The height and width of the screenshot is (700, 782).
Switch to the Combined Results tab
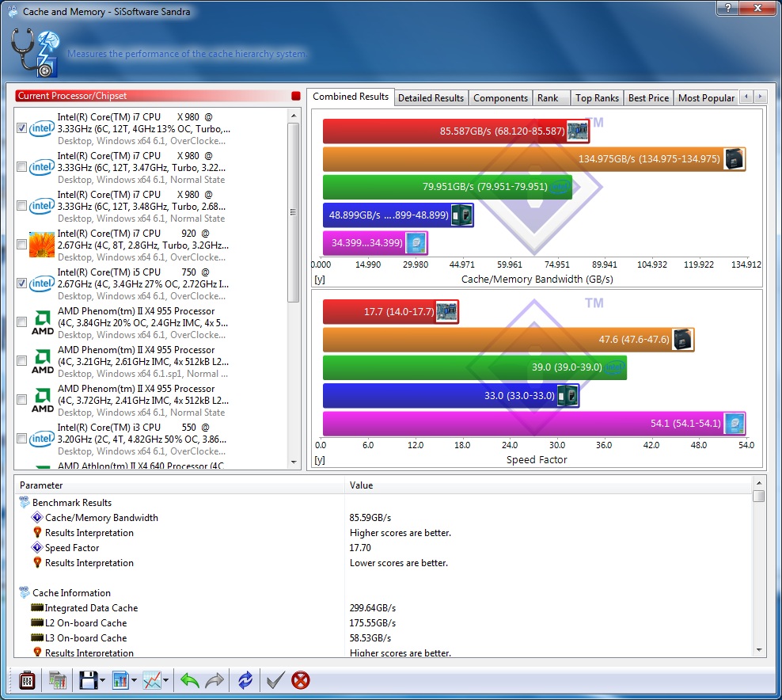coord(351,97)
